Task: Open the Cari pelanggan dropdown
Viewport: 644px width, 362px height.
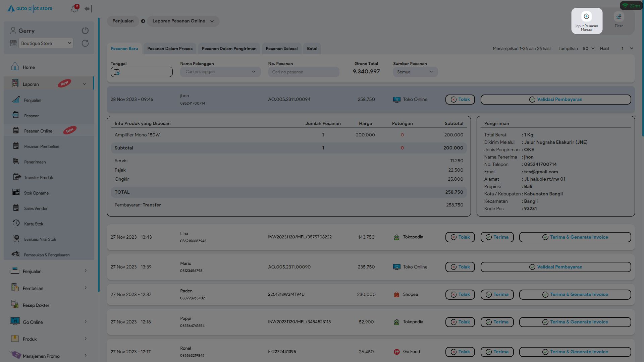Action: [x=220, y=72]
